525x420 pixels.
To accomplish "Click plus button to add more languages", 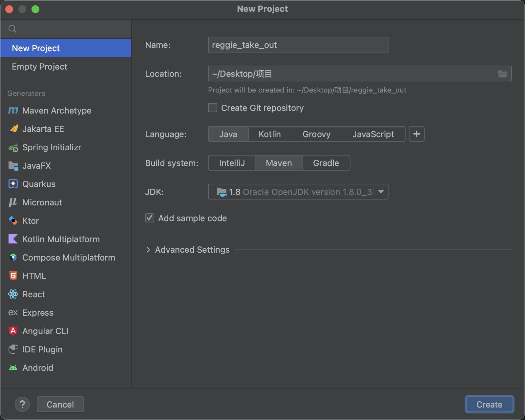I will pos(416,134).
